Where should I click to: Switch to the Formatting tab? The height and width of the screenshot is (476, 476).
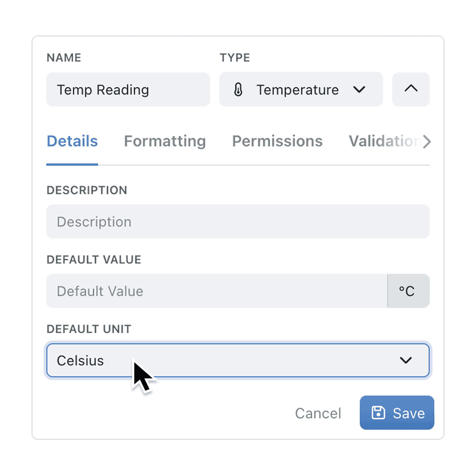click(x=165, y=141)
